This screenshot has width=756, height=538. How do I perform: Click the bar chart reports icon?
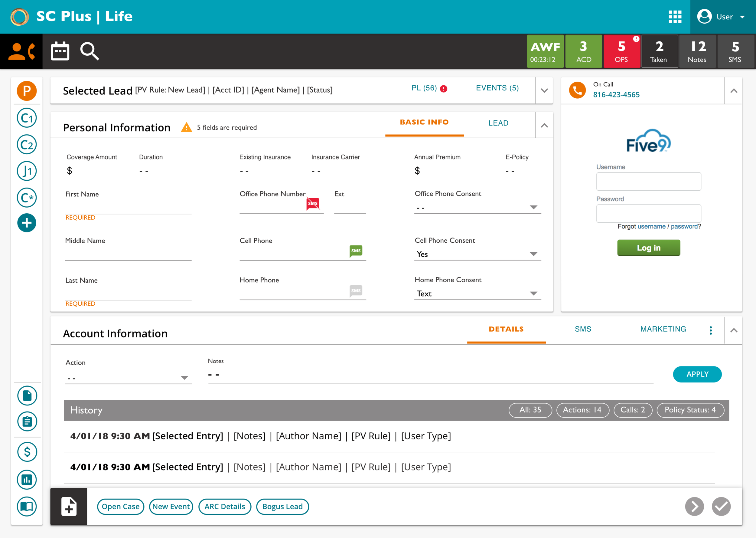point(27,479)
